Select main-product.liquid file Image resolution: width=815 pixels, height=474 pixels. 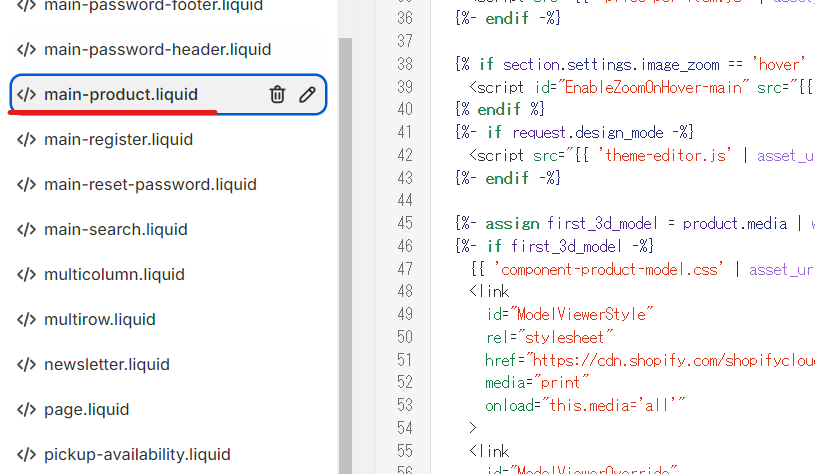(168, 94)
